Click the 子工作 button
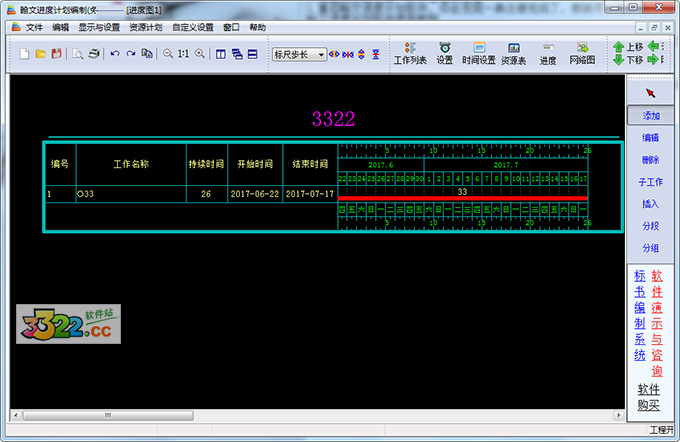The height and width of the screenshot is (442, 680). pyautogui.click(x=650, y=182)
